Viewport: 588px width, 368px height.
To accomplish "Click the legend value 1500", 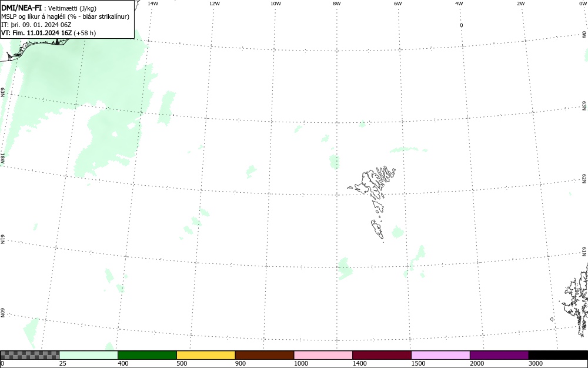I will (x=418, y=363).
